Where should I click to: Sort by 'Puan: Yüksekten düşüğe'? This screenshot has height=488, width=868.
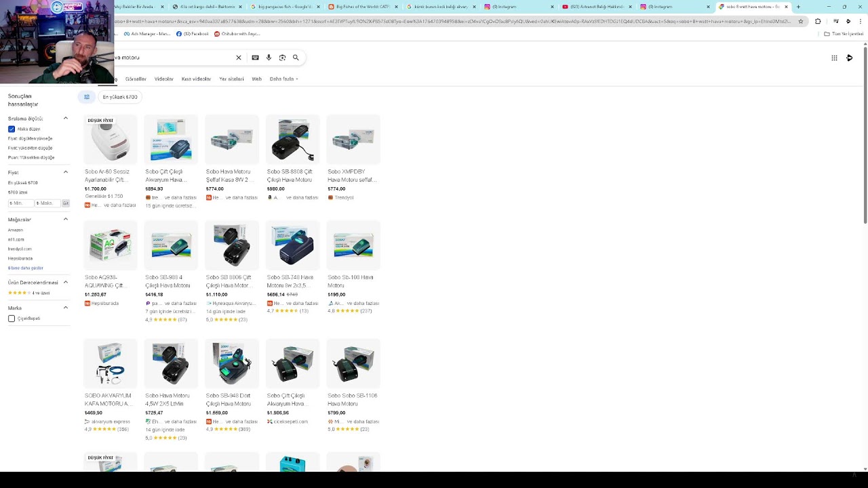point(31,157)
